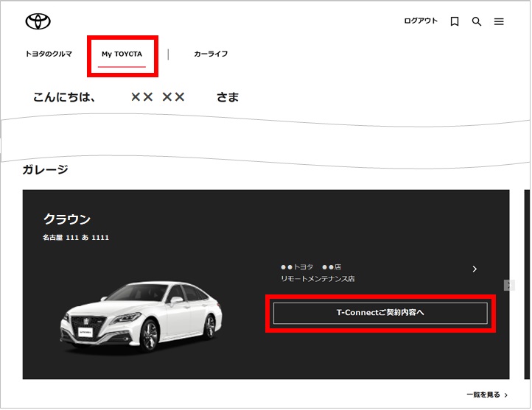Open the hamburger menu icon
Viewport: 532px width, 410px height.
(x=499, y=21)
